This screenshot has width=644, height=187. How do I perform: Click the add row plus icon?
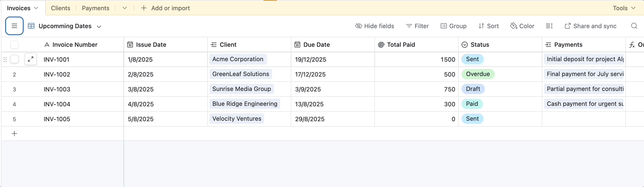point(14,134)
